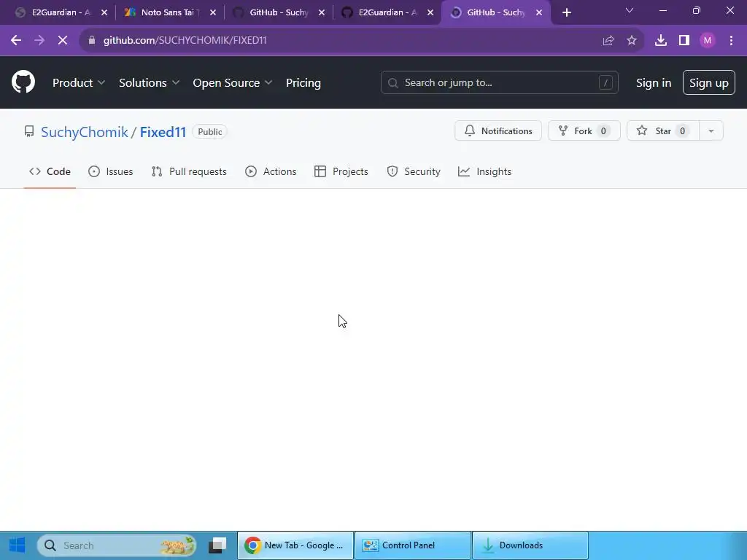Open a new browser tab with the plus button
This screenshot has width=747, height=560.
pos(566,13)
